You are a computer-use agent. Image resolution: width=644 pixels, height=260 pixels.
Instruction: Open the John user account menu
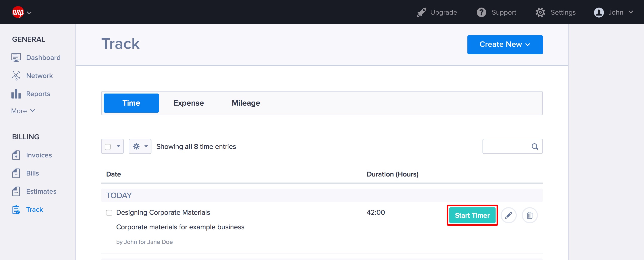[613, 12]
